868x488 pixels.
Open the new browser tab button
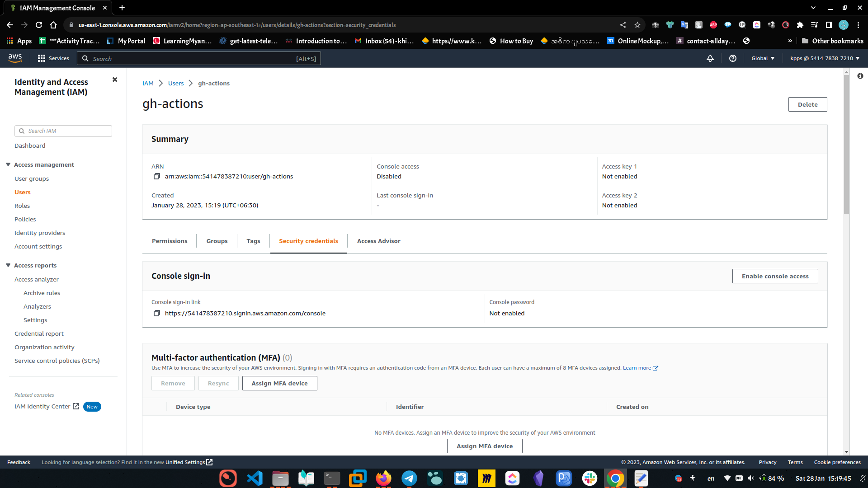pos(122,8)
